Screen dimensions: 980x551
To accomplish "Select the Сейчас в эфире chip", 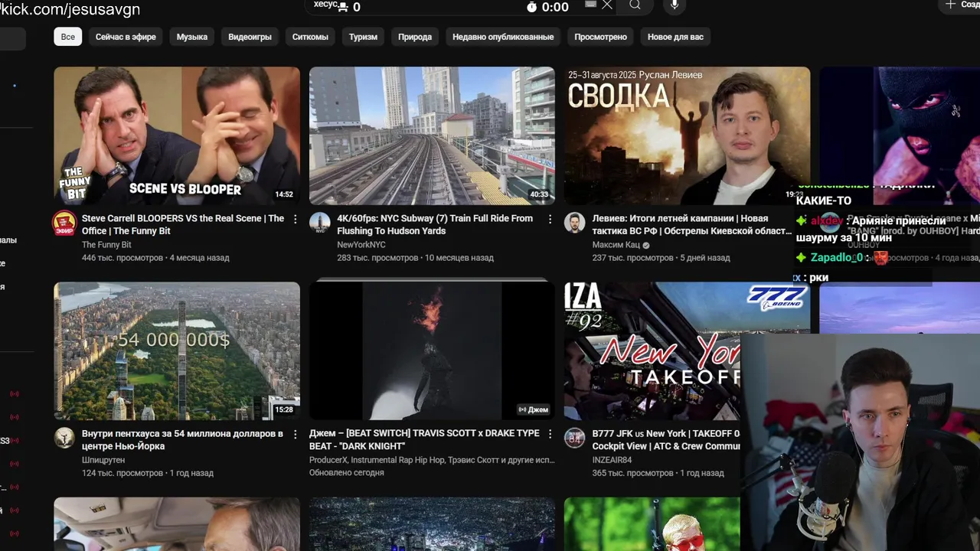I will tap(126, 37).
